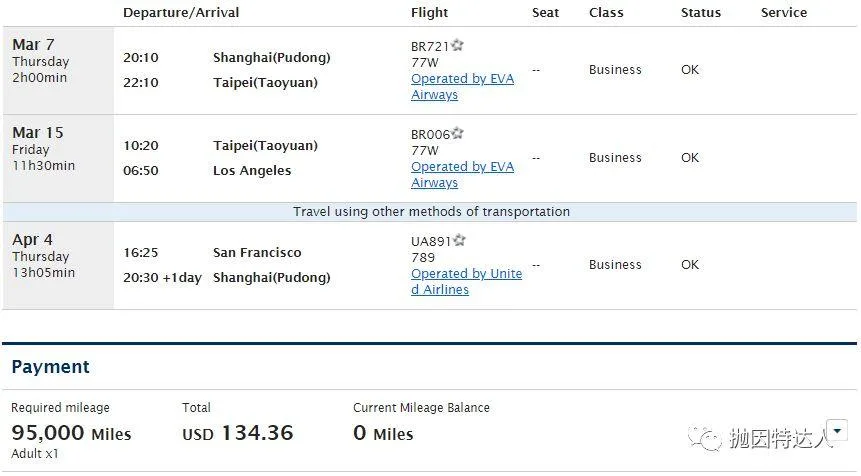Open the dropdown arrow near the mileage balance
Image resolution: width=861 pixels, height=476 pixels.
point(837,430)
